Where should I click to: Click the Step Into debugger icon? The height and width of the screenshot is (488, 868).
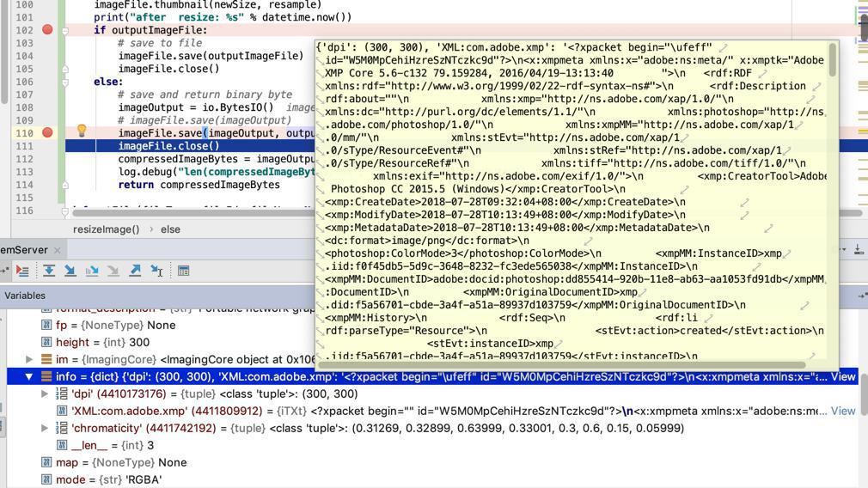tap(70, 271)
